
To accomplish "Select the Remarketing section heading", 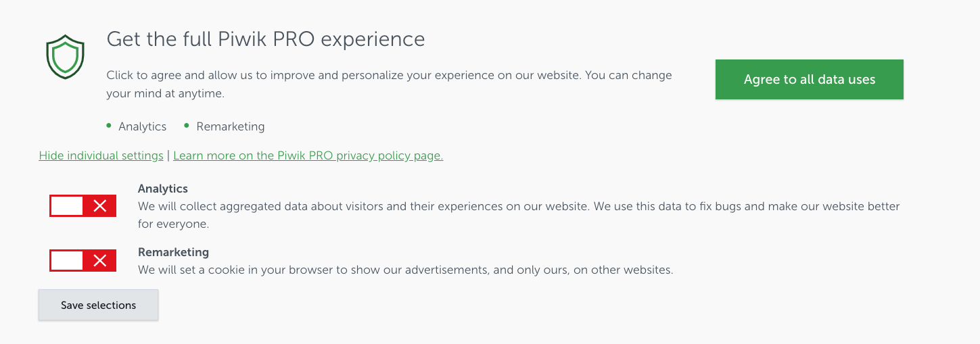I will pyautogui.click(x=174, y=252).
